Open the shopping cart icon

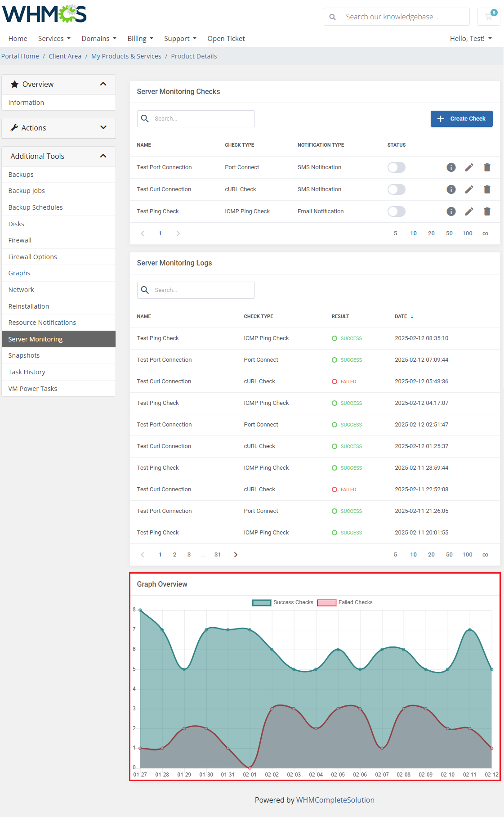pos(489,17)
